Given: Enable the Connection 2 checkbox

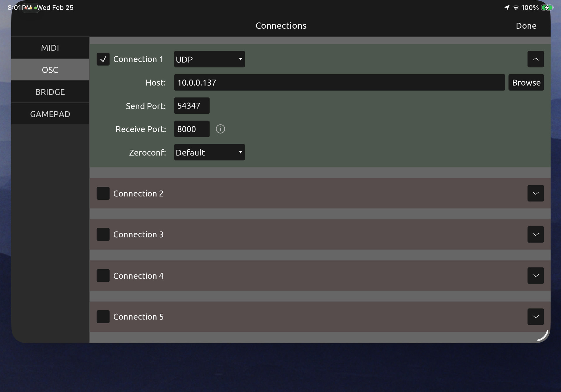Looking at the screenshot, I should [103, 194].
